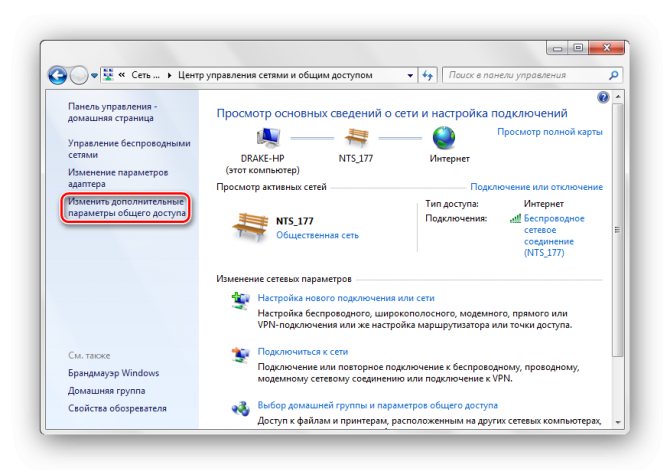
Task: Open the recent pages dropdown arrow
Action: tap(94, 76)
